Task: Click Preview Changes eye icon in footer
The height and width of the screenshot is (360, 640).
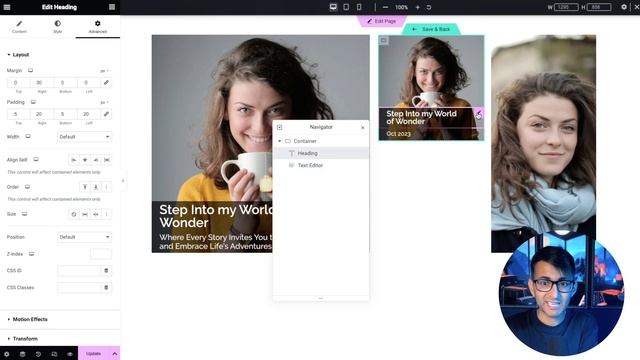Action: tap(70, 354)
